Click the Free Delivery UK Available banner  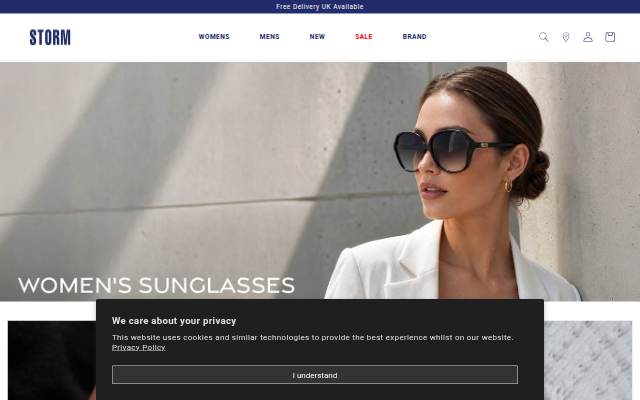[320, 7]
